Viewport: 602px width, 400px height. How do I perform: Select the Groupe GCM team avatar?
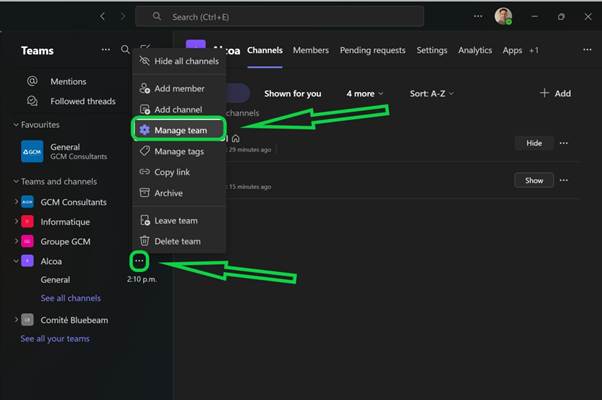[27, 241]
